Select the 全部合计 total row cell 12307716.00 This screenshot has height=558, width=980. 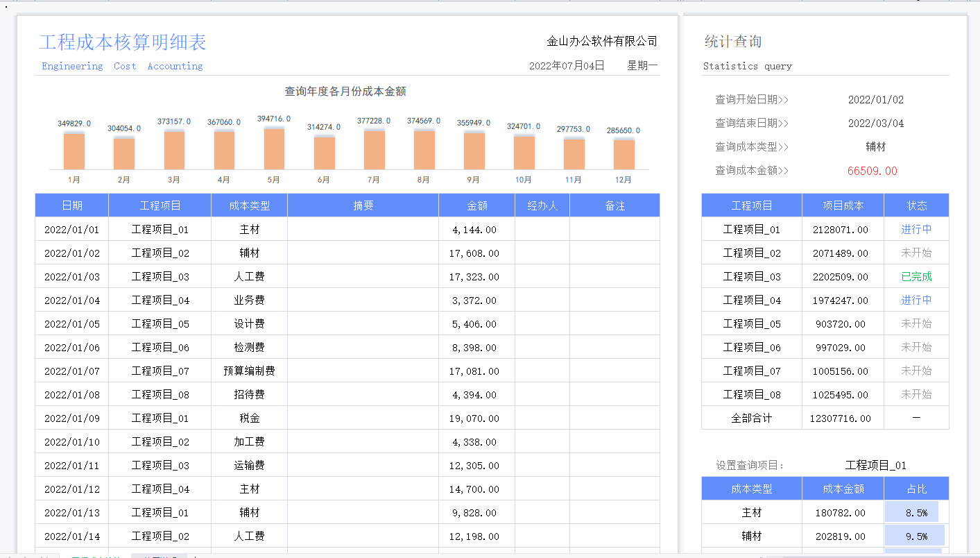click(843, 418)
